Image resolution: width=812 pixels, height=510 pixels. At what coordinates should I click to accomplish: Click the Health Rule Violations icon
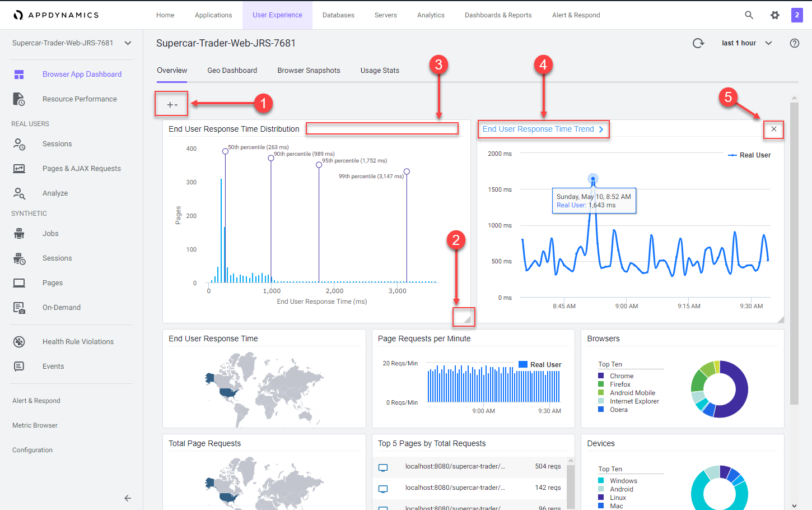pos(19,342)
